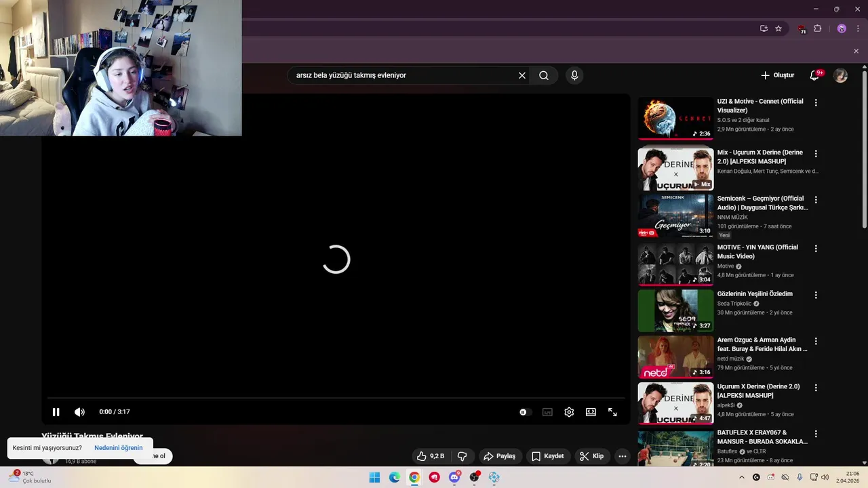Open the YouTube account avatar menu
Screen dimensions: 868x488
(x=841, y=75)
